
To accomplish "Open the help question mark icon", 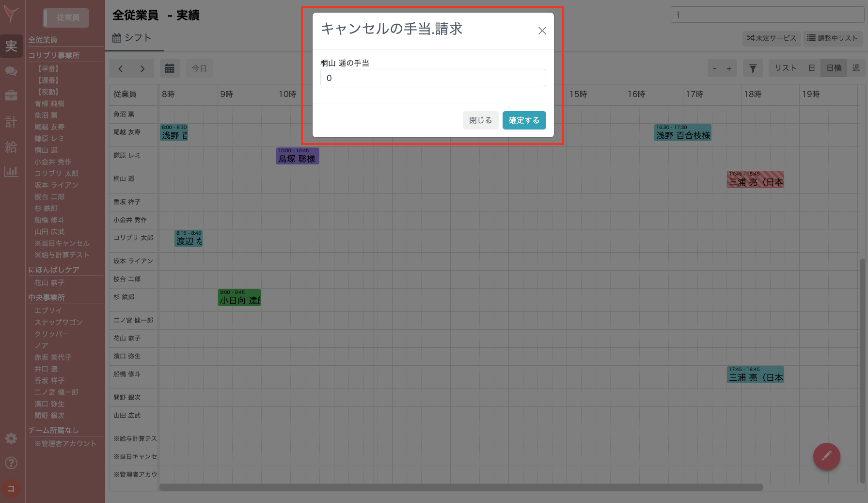I will tap(11, 462).
